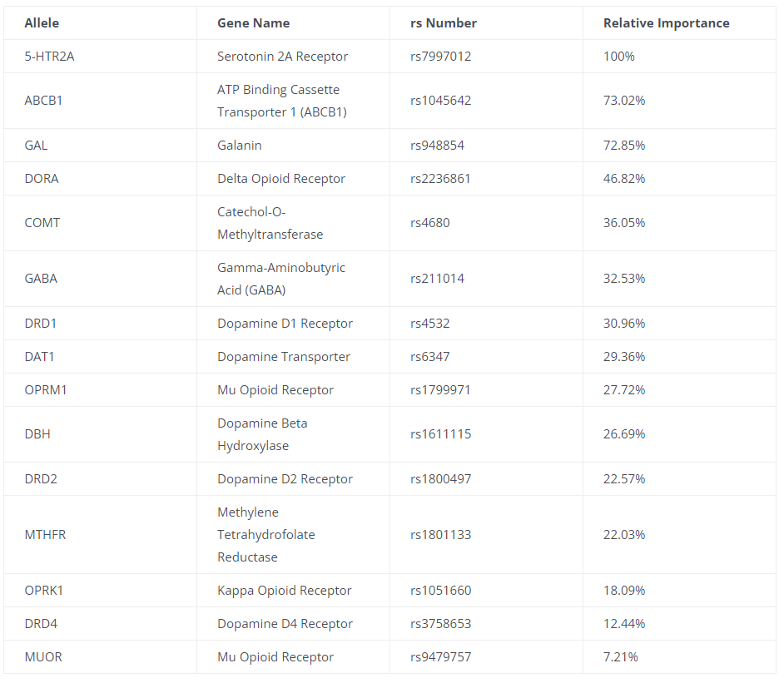This screenshot has width=784, height=683.
Task: Click the rs7997012 cell
Action: pyautogui.click(x=441, y=57)
